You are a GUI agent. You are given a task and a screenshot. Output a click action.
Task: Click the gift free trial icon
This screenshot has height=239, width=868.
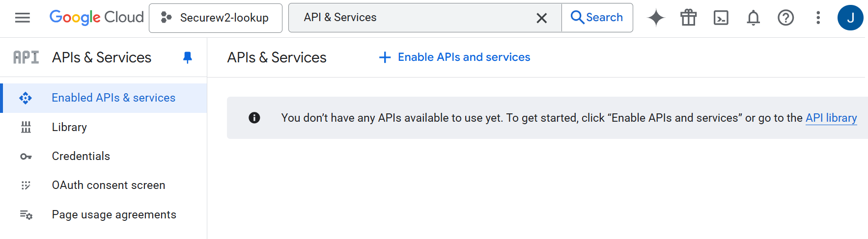click(x=688, y=18)
